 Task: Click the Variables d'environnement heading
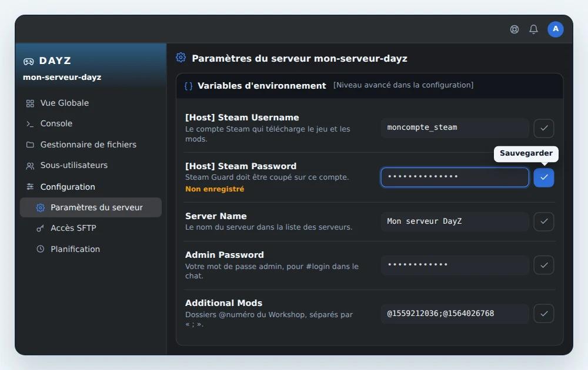[262, 86]
